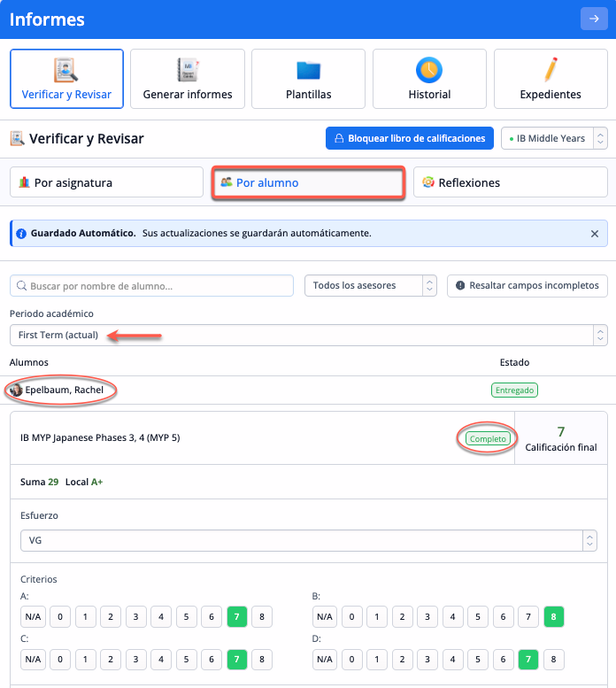
Task: Select score 6 for Criterion A
Action: tap(211, 616)
